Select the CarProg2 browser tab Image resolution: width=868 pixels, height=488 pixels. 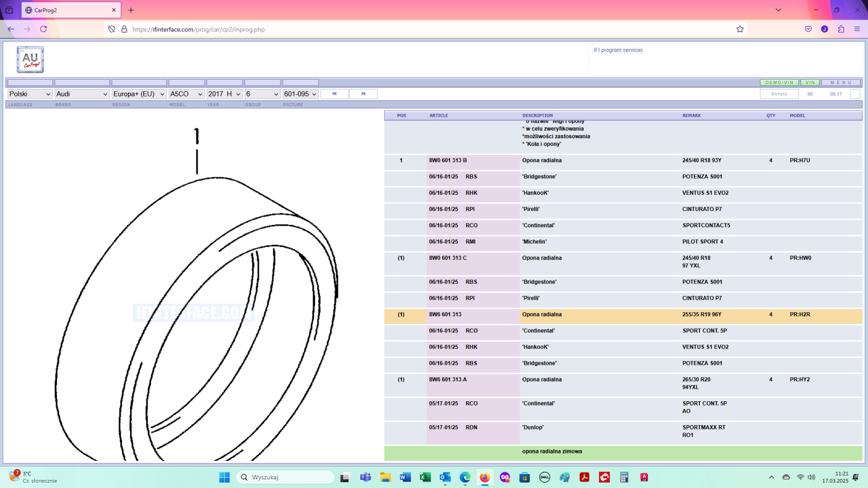71,10
